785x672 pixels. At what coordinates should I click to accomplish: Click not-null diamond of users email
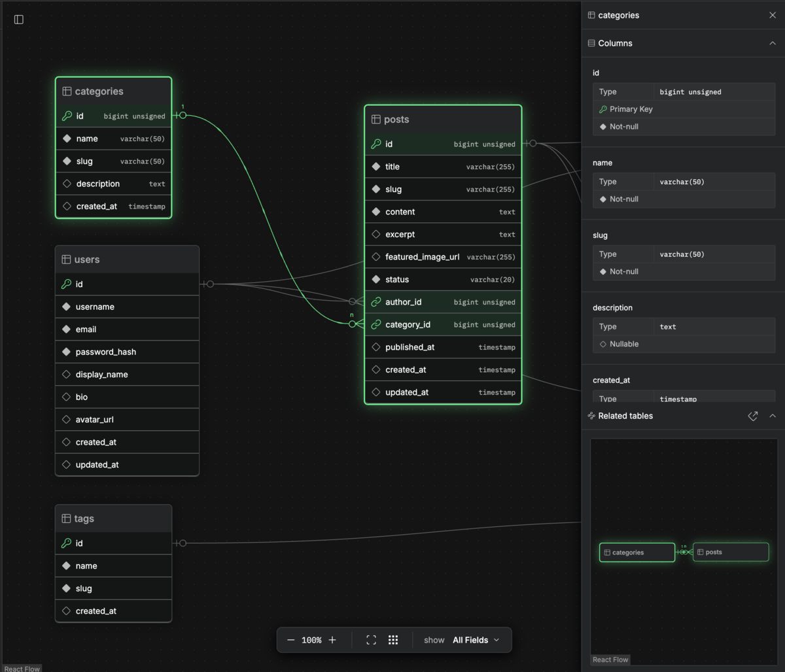(x=66, y=329)
